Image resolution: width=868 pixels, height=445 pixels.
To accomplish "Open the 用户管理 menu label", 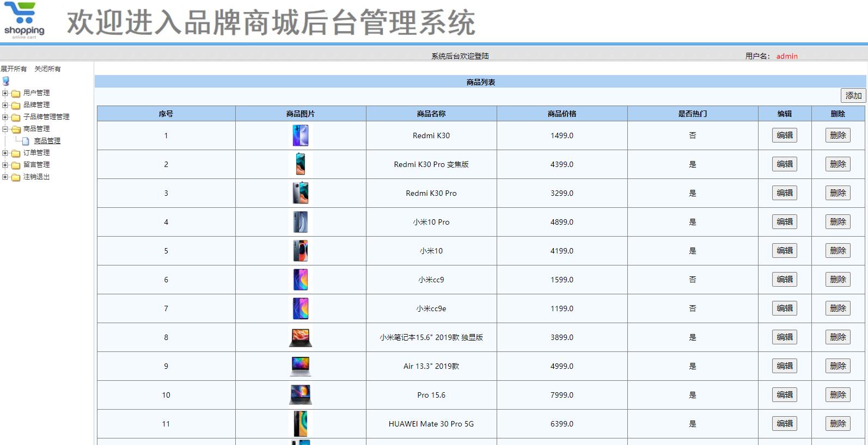I will point(36,93).
